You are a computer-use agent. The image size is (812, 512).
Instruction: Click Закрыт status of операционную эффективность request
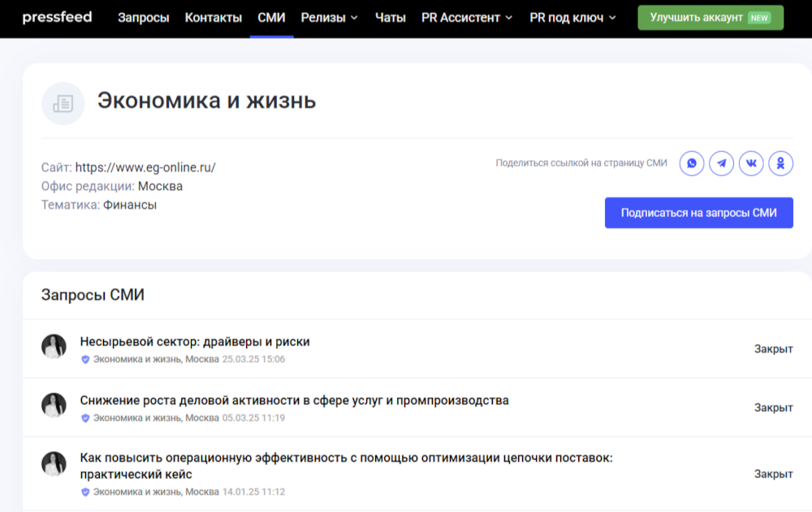click(773, 474)
